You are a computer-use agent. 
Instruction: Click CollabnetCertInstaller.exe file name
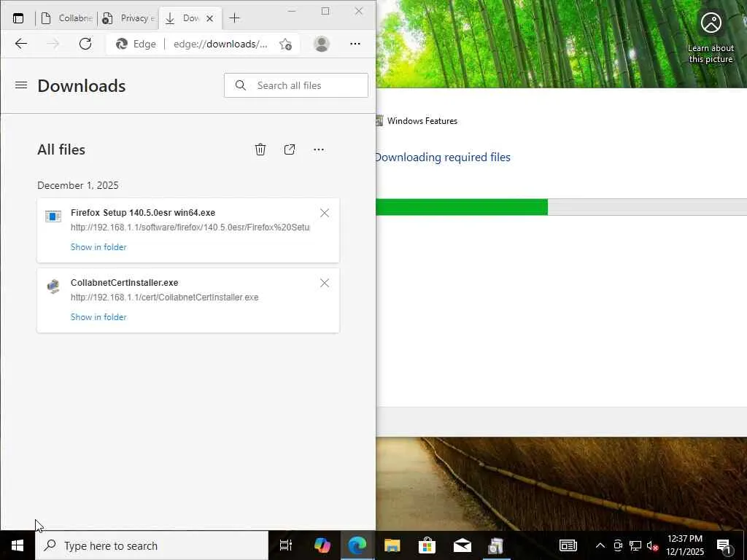(x=124, y=282)
